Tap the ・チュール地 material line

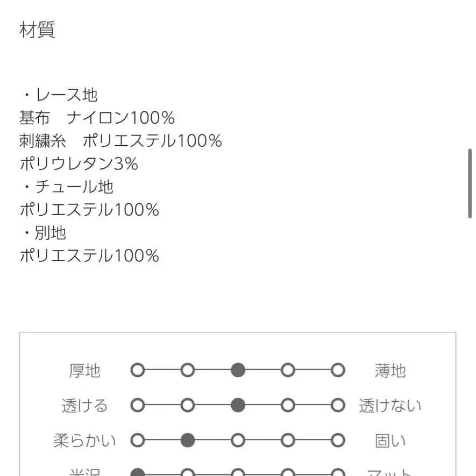pyautogui.click(x=67, y=187)
